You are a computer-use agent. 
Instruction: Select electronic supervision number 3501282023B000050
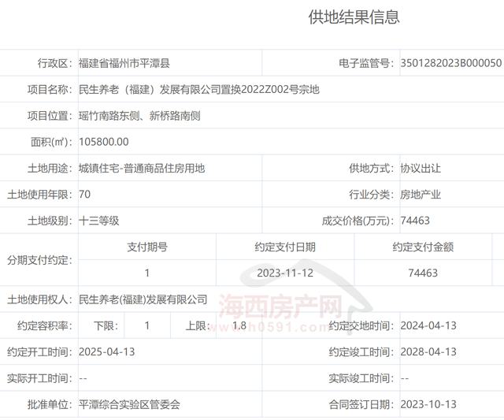[x=451, y=63]
